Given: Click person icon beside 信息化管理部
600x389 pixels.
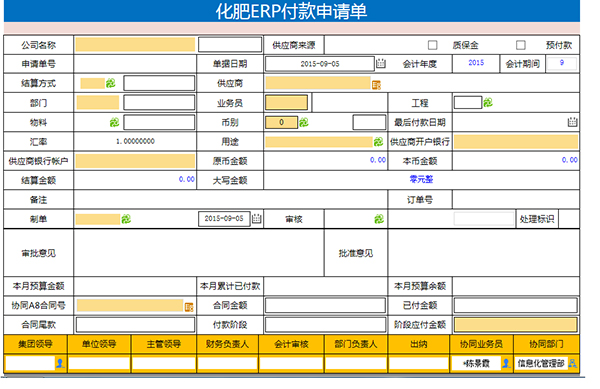Looking at the screenshot, I should 572,363.
